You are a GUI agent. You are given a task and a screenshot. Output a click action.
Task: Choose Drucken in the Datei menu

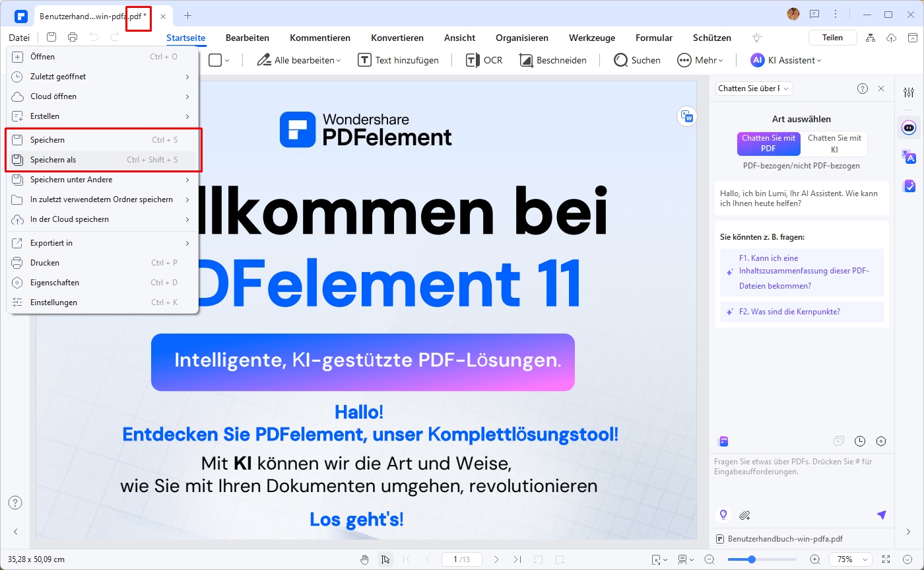tap(103, 263)
